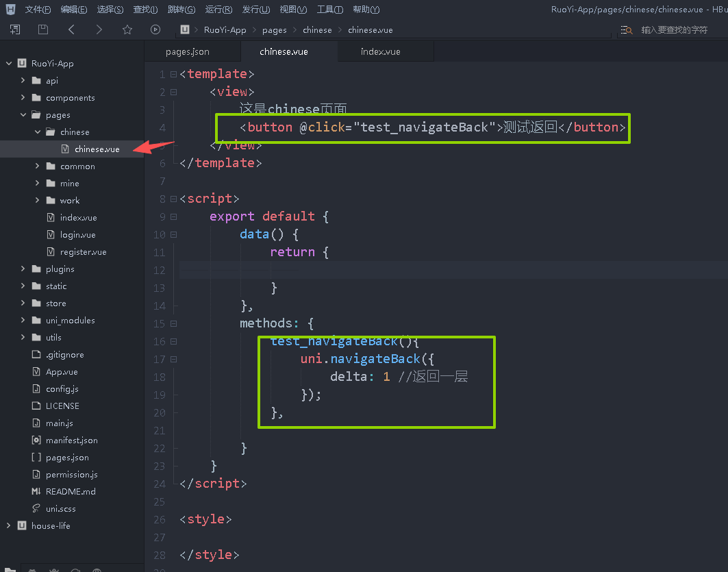Collapse the RuoYi-App project tree
Screen dimensions: 728x572
click(x=9, y=64)
